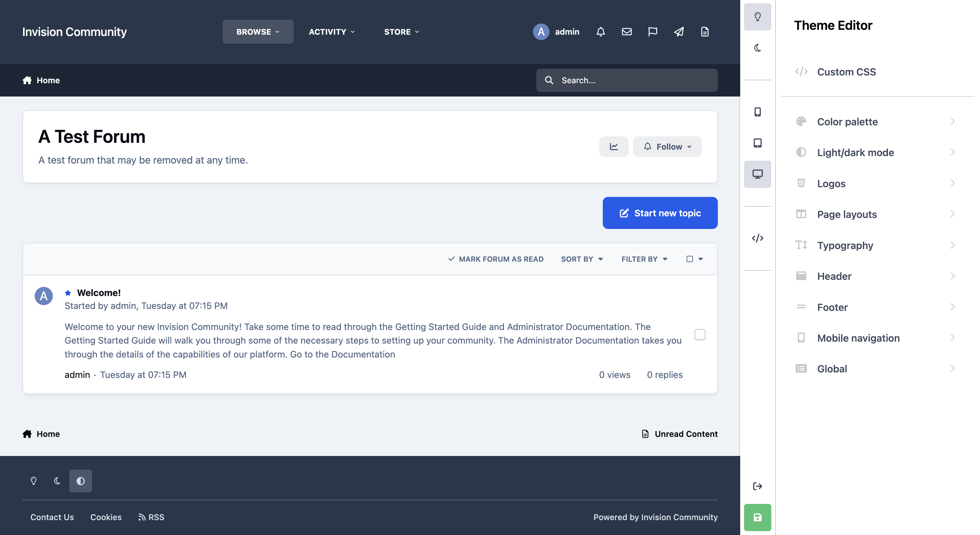Image resolution: width=980 pixels, height=535 pixels.
Task: Click the reports flag icon
Action: pyautogui.click(x=652, y=31)
